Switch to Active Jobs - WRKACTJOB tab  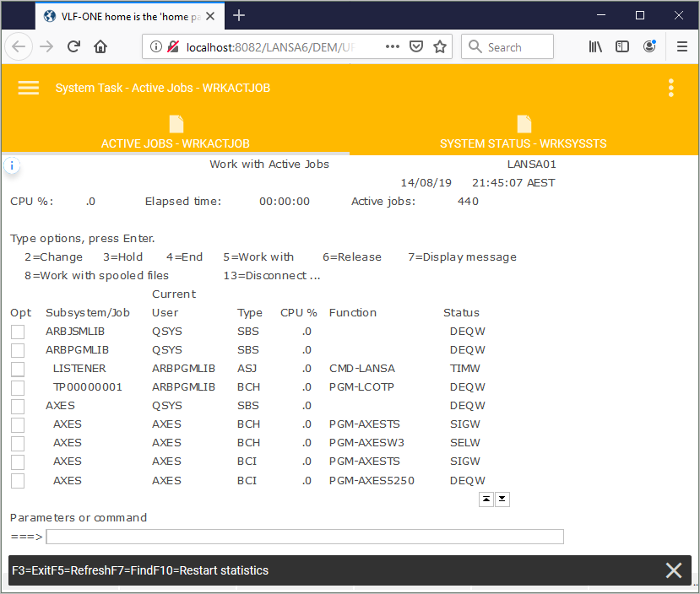click(x=176, y=133)
